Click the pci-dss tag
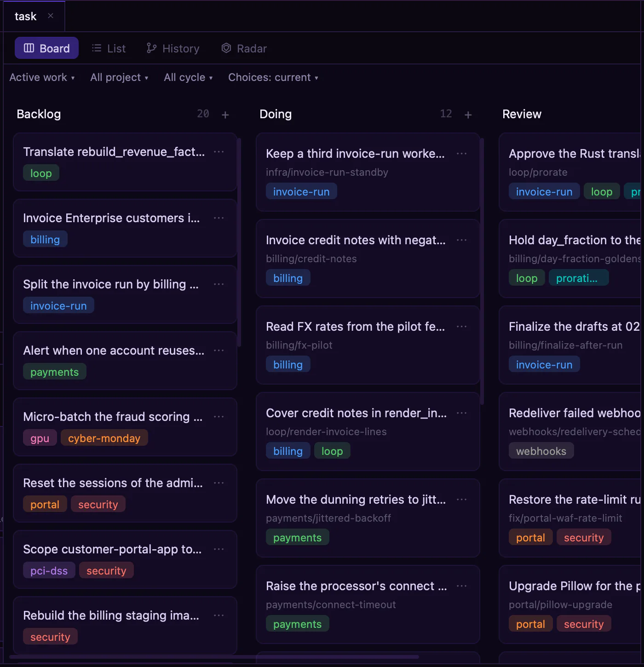Image resolution: width=644 pixels, height=667 pixels. coord(49,570)
